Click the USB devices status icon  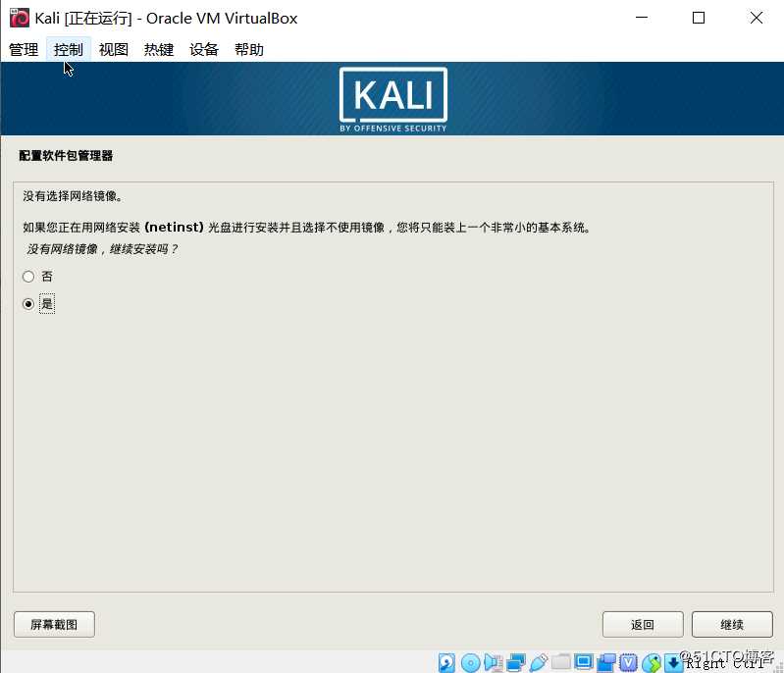[x=538, y=663]
